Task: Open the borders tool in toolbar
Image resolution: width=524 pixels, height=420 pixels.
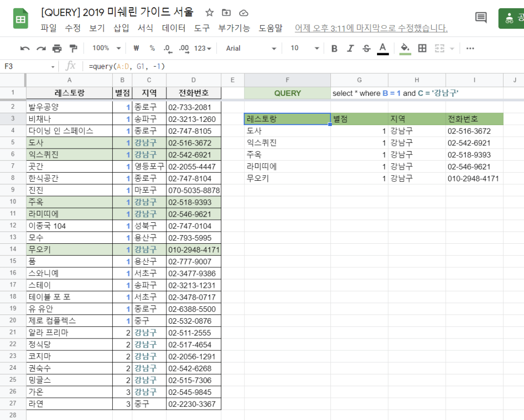Action: click(x=422, y=48)
